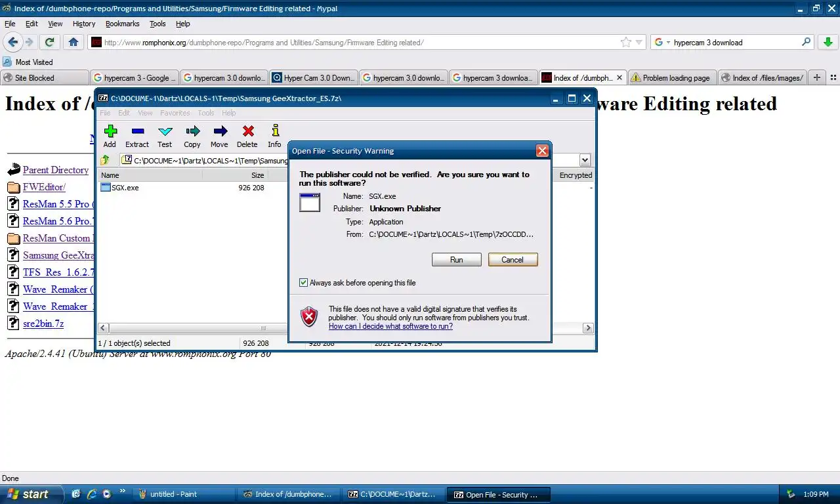This screenshot has height=504, width=840.
Task: Open the URL bar history dropdown
Action: 639,42
